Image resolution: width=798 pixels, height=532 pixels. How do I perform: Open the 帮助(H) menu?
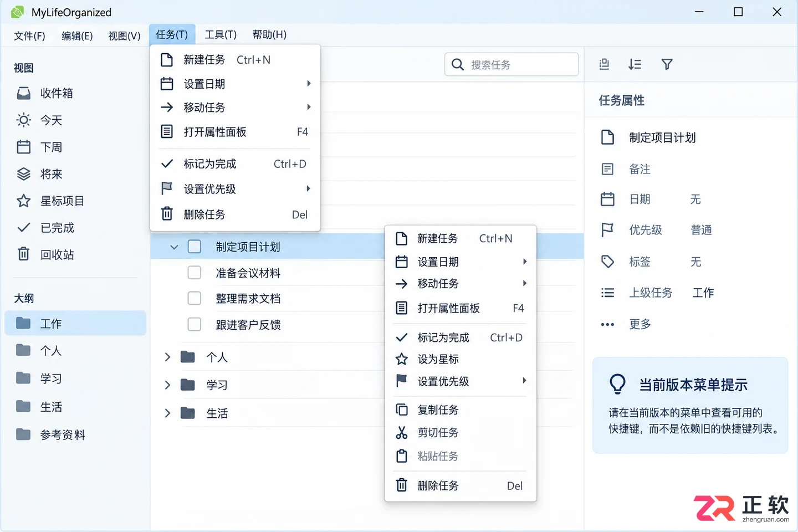click(269, 34)
